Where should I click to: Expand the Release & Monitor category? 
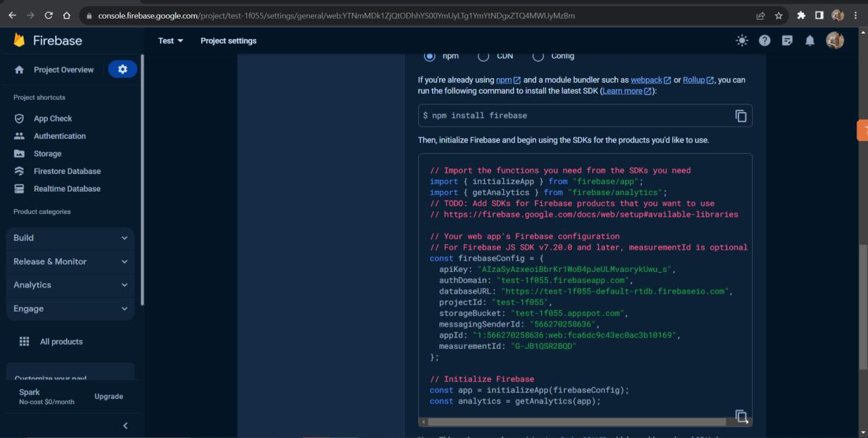click(70, 261)
